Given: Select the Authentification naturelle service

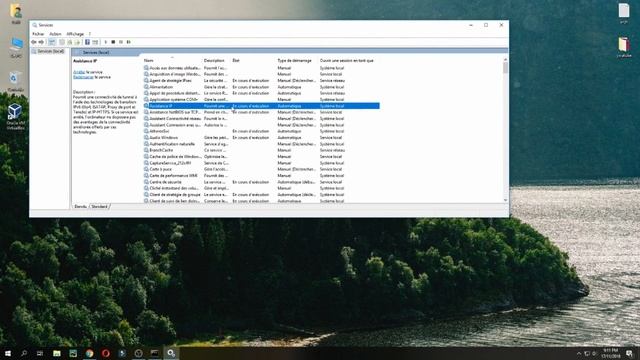Looking at the screenshot, I should tap(172, 144).
